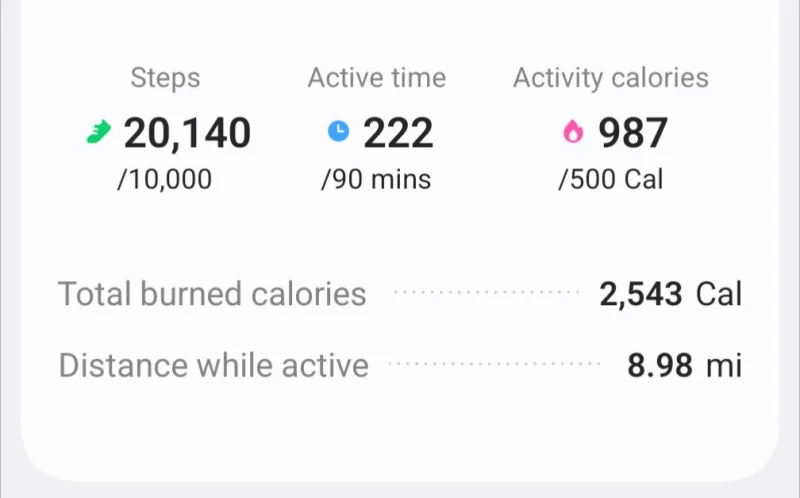Tap the /10,000 steps goal
This screenshot has height=498, width=800.
click(x=164, y=180)
